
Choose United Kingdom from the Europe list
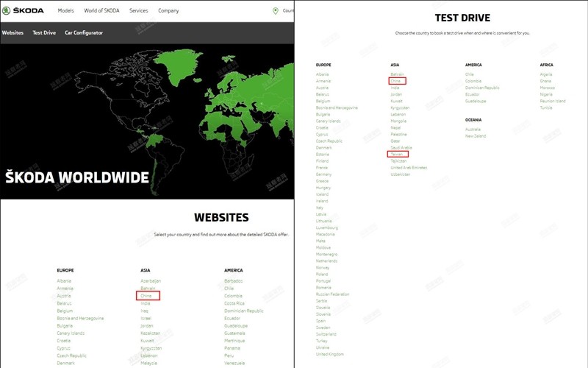click(329, 354)
